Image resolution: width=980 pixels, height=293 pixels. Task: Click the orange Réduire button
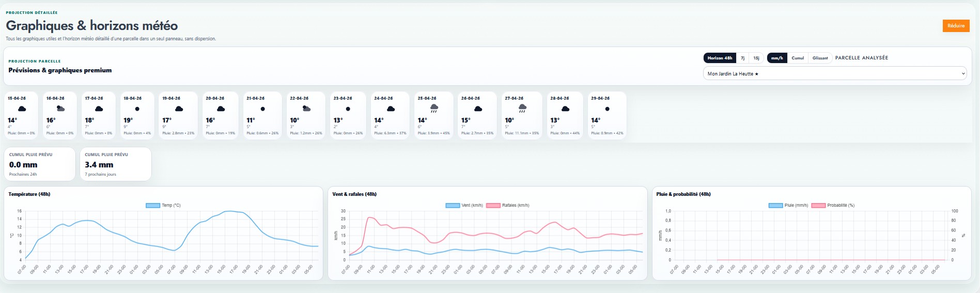point(956,26)
